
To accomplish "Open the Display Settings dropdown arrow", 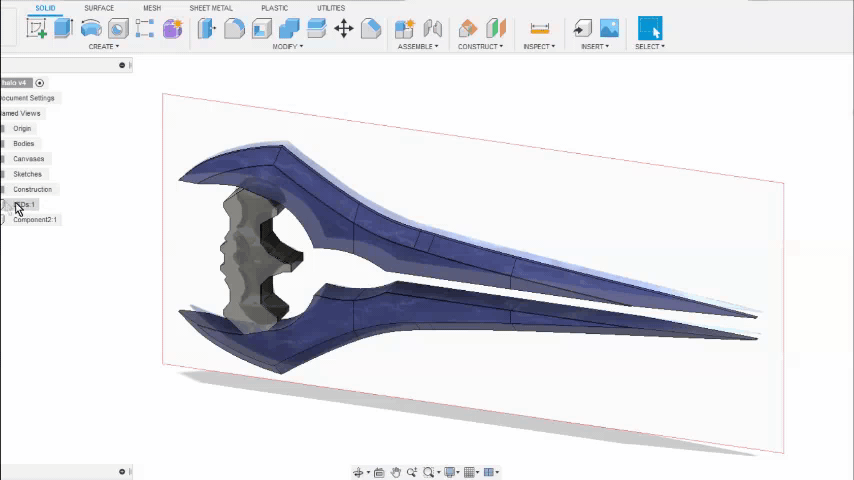I will coord(458,473).
